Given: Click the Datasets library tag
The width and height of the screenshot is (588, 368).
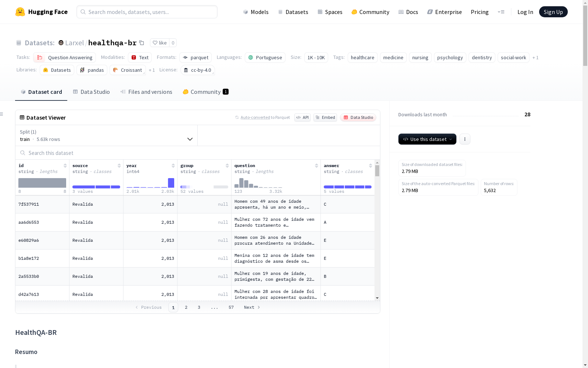Looking at the screenshot, I should (57, 70).
